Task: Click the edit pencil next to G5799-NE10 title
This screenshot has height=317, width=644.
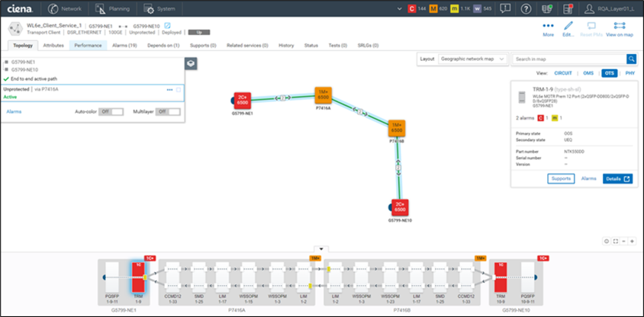Action: click(167, 25)
